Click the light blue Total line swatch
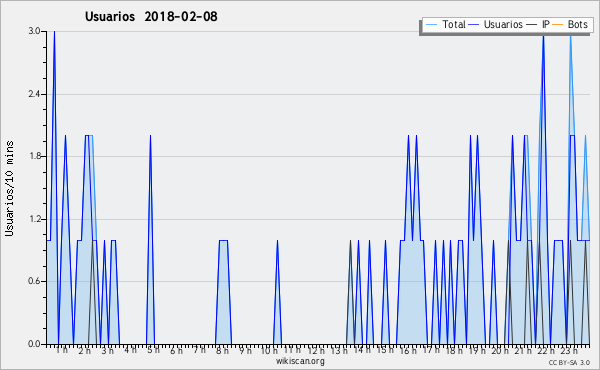Image resolution: width=600 pixels, height=370 pixels. [431, 25]
